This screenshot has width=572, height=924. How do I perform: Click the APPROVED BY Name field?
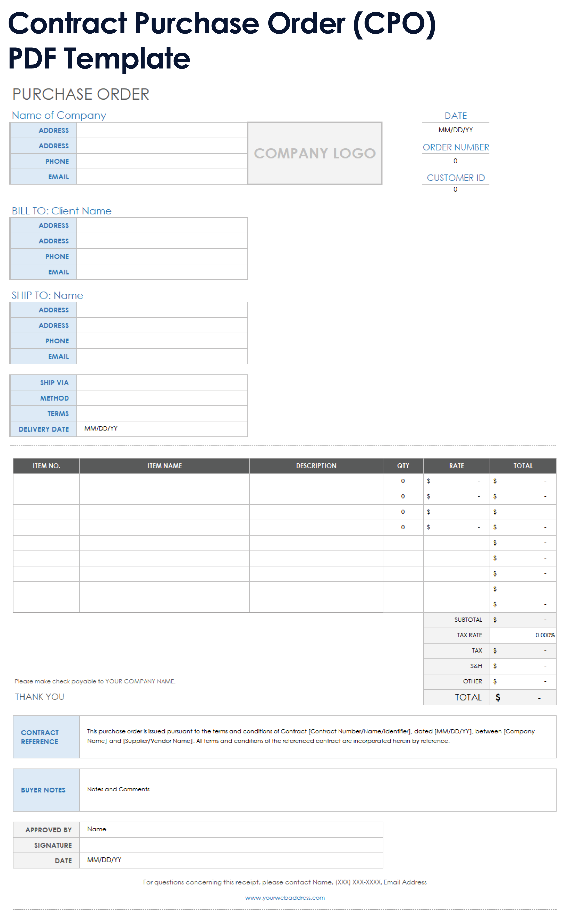231,829
